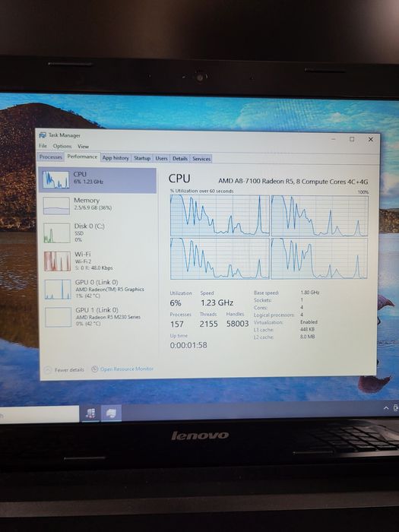Click the 8.0 MB L2 cache value

pos(307,337)
